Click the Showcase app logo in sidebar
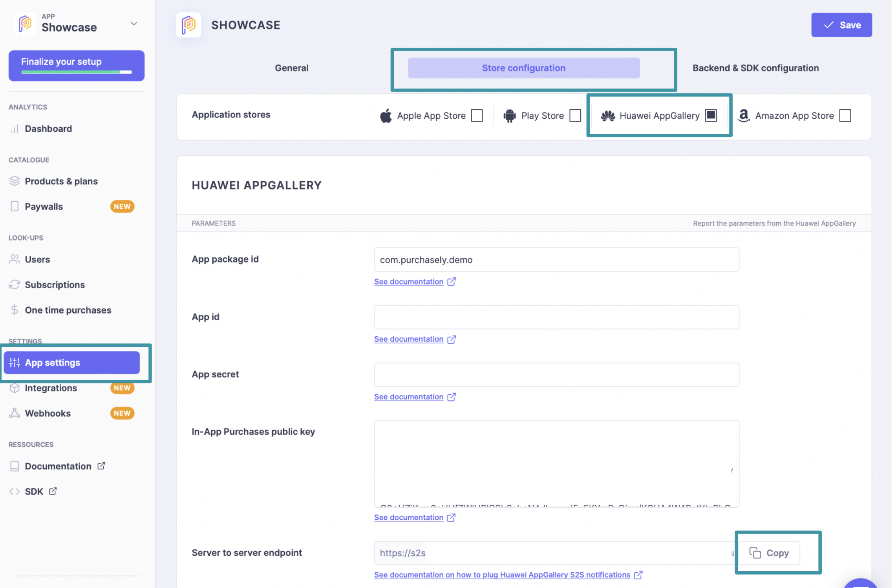 [x=25, y=24]
